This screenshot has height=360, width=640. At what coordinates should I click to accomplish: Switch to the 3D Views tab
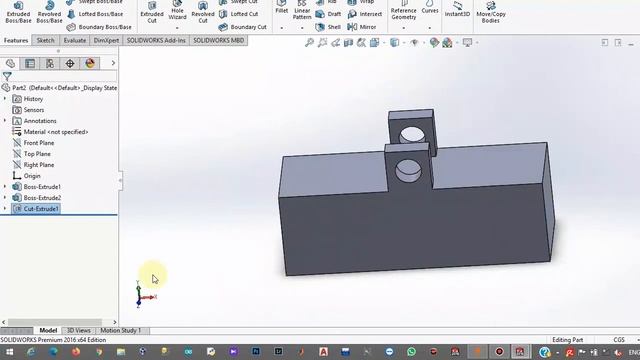[78, 331]
